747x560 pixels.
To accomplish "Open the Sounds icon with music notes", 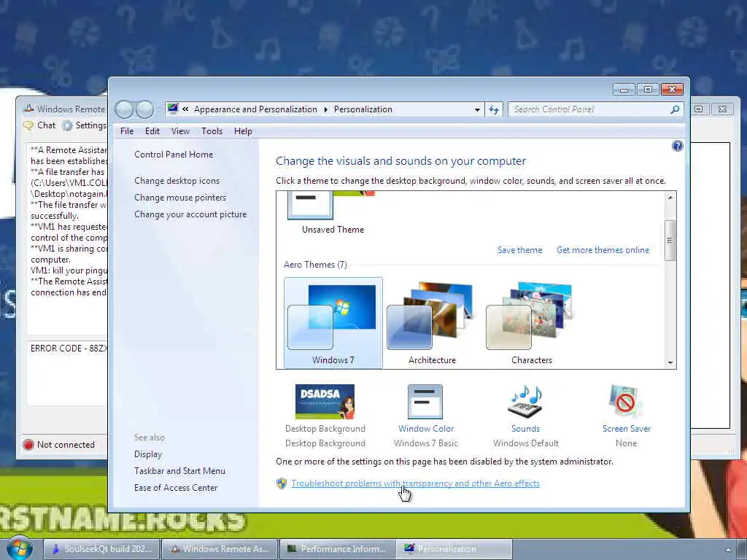I will click(526, 402).
